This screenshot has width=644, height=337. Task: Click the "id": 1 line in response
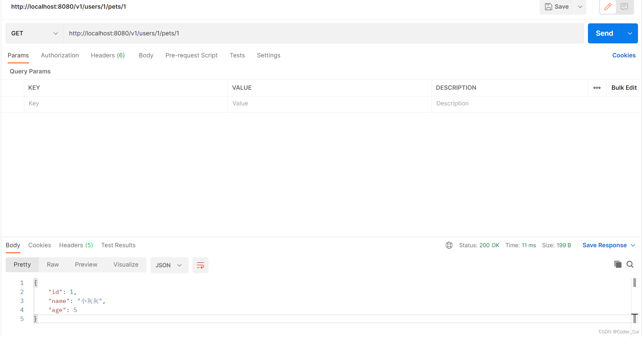(62, 292)
